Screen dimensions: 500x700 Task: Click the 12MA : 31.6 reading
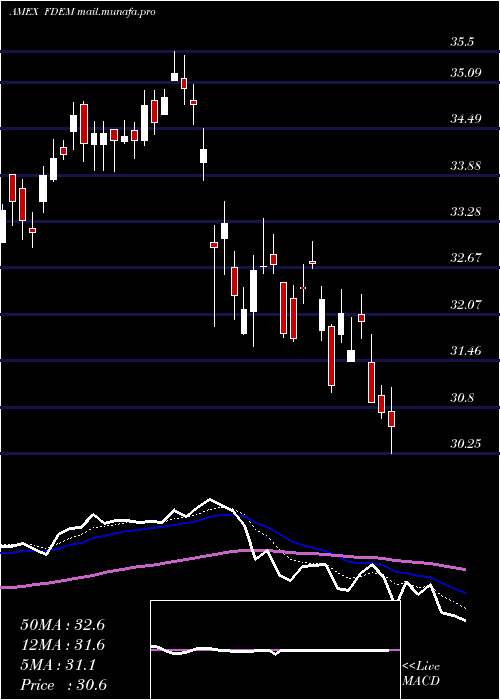[x=62, y=645]
